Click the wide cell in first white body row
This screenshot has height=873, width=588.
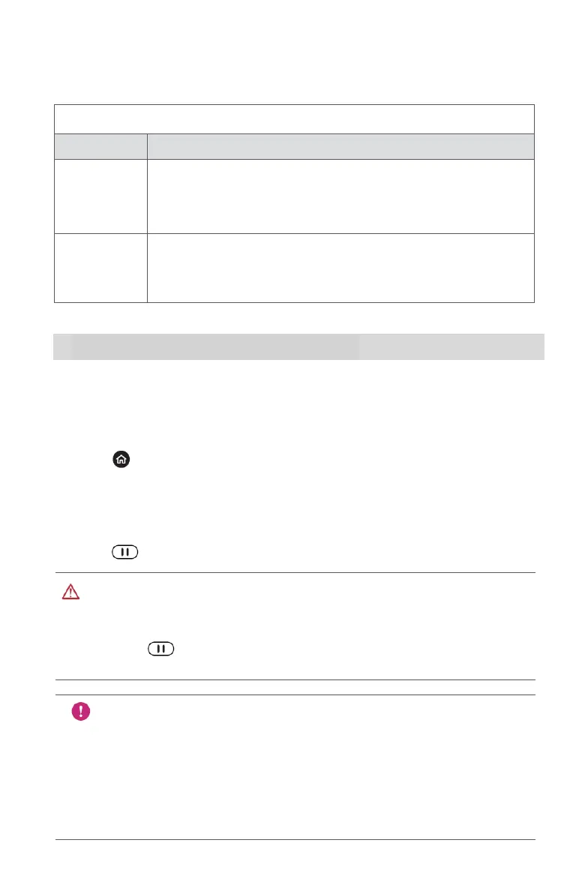[x=340, y=196]
